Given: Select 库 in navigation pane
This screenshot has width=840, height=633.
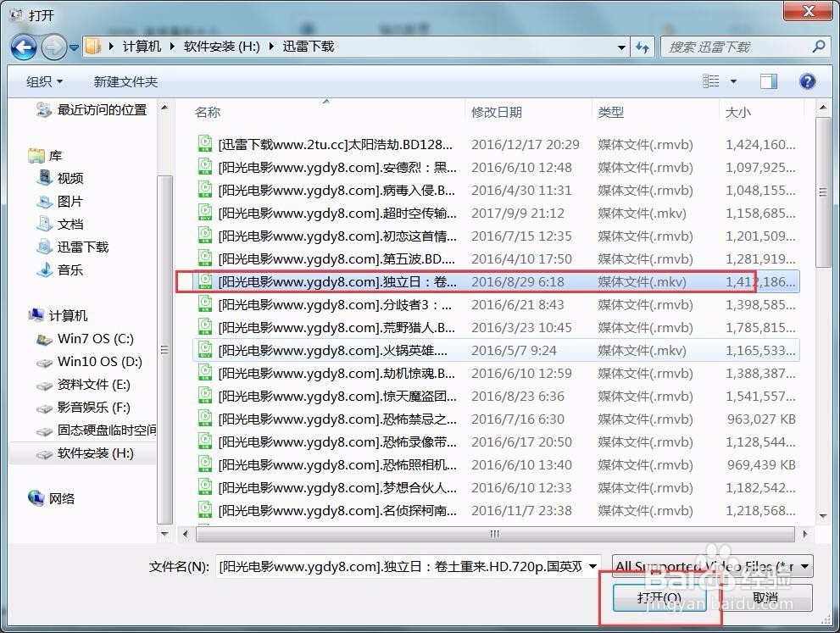Looking at the screenshot, I should pos(45,156).
